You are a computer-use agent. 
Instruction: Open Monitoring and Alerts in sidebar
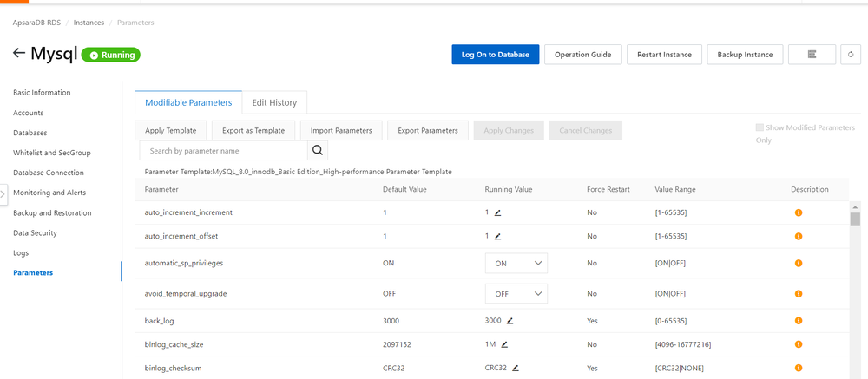pyautogui.click(x=51, y=193)
